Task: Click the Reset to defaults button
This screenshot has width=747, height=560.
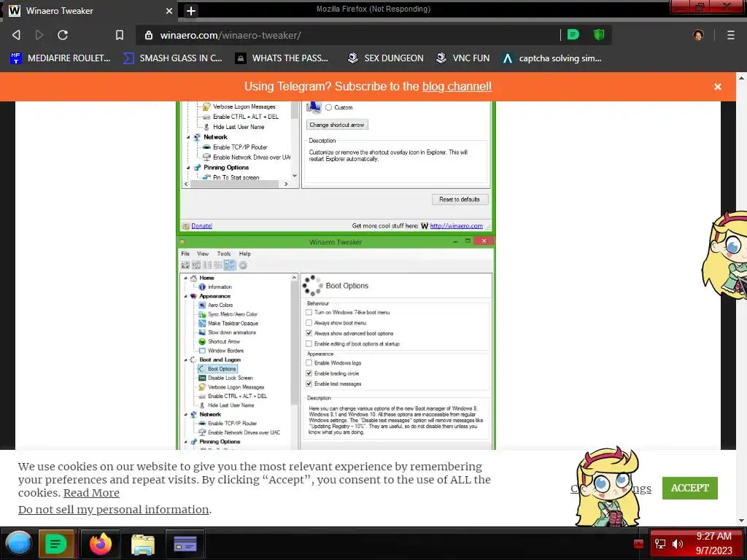Action: (460, 200)
